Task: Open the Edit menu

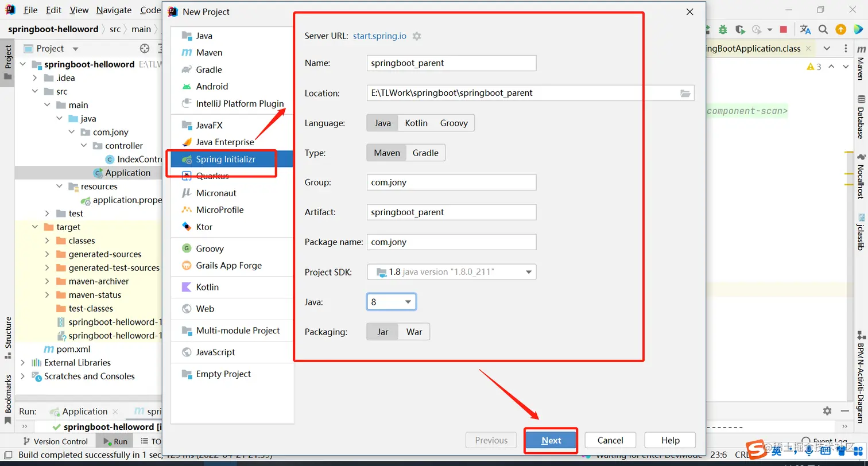Action: point(53,10)
